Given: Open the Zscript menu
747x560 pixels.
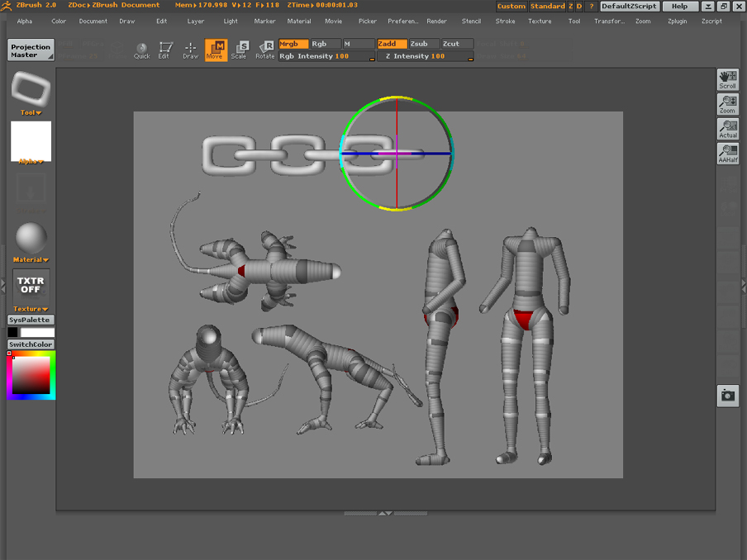Looking at the screenshot, I should point(711,21).
